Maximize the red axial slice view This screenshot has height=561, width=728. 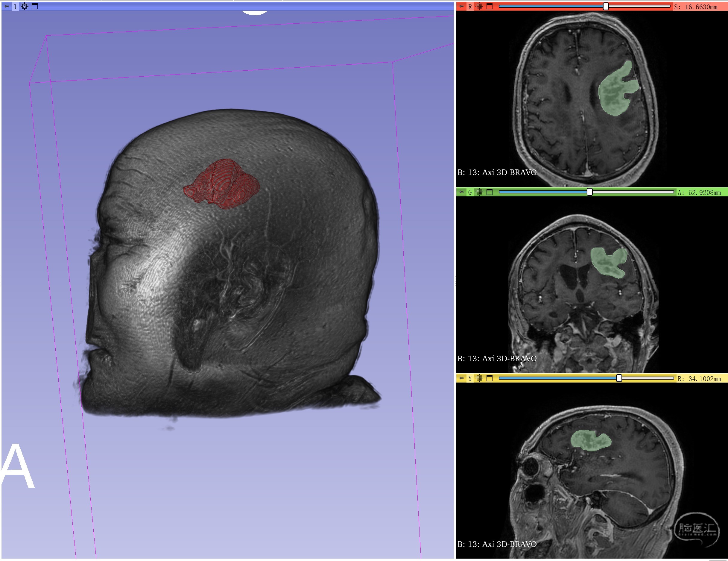click(x=489, y=6)
